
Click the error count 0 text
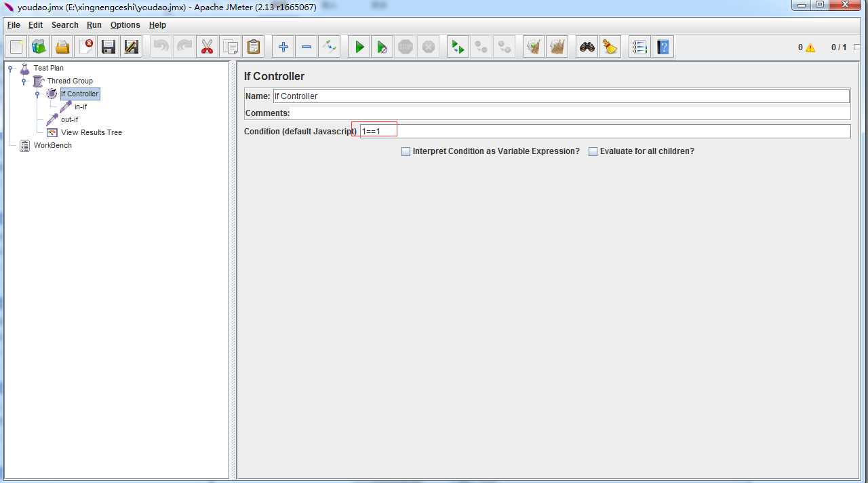(800, 47)
